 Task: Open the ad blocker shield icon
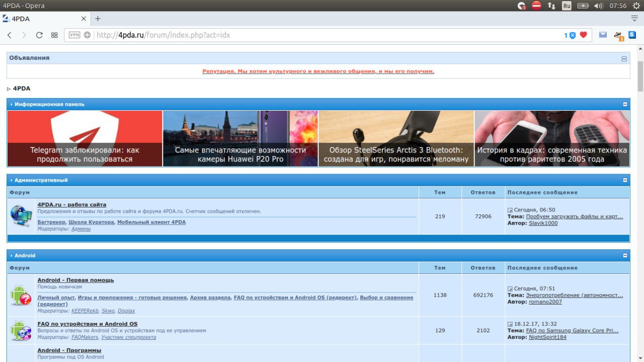pyautogui.click(x=572, y=35)
